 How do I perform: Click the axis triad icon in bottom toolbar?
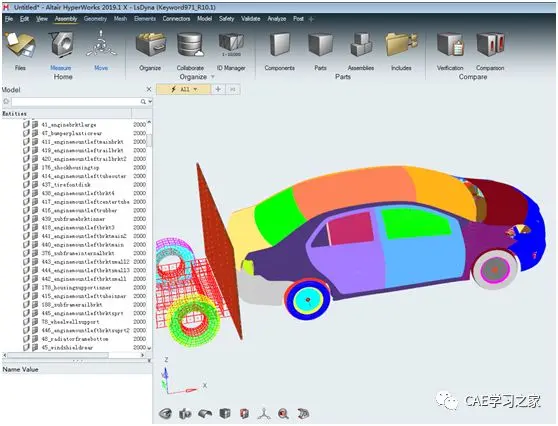pyautogui.click(x=264, y=414)
